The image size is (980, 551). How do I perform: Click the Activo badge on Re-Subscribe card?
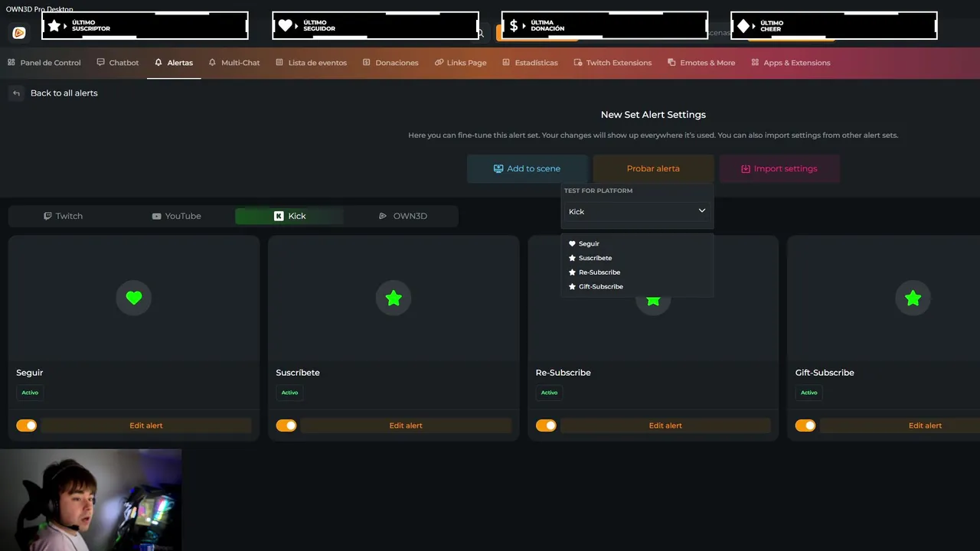pos(549,393)
